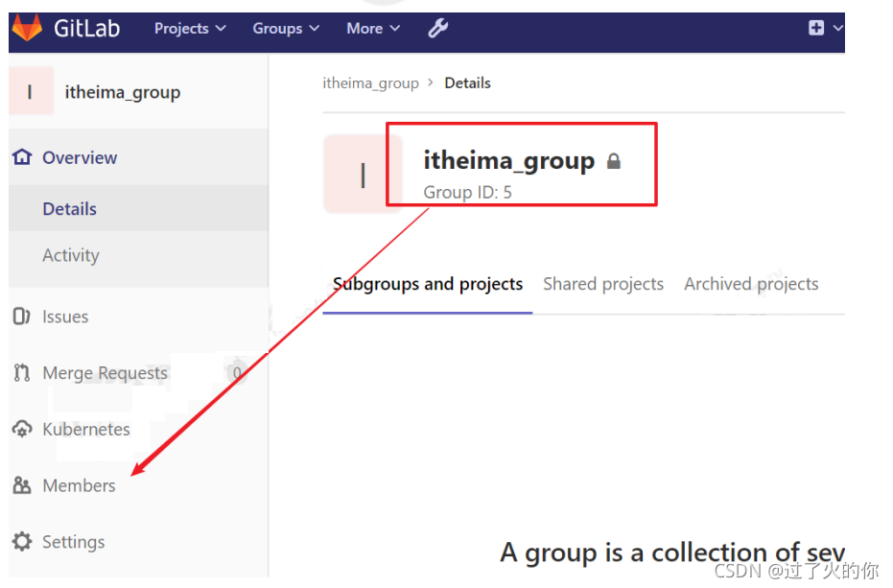893x588 pixels.
Task: Open the Admin Area wrench icon
Action: tap(438, 28)
